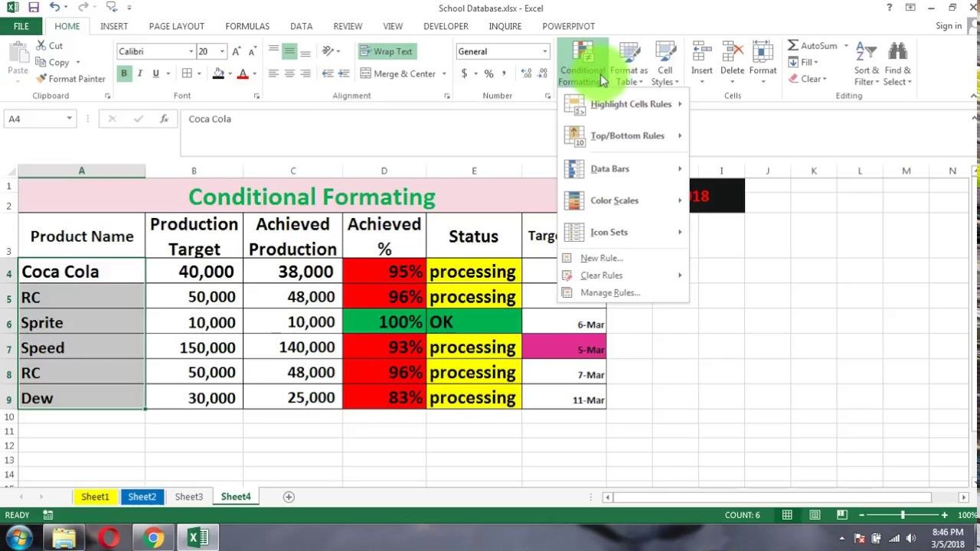The image size is (980, 551).
Task: Decrease the font size
Action: 253,51
